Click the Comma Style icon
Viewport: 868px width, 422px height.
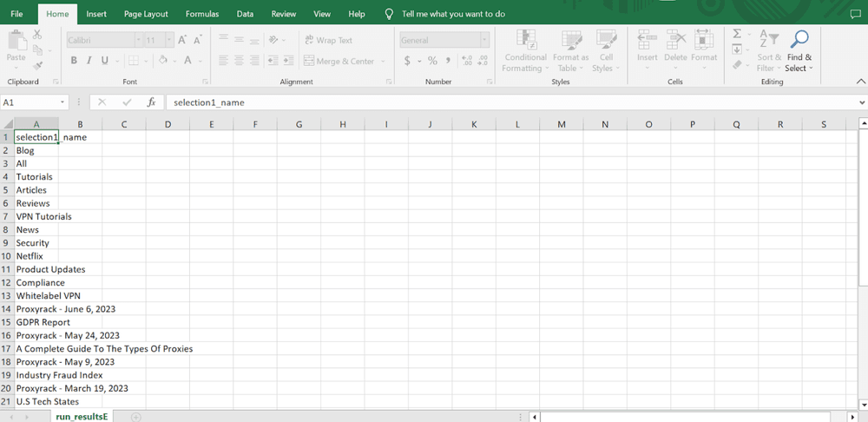tap(448, 61)
